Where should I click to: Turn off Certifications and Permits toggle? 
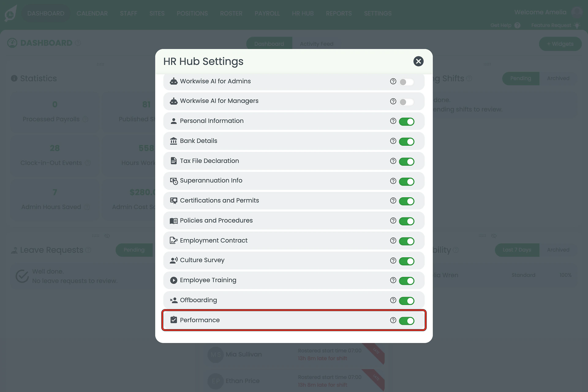point(406,201)
